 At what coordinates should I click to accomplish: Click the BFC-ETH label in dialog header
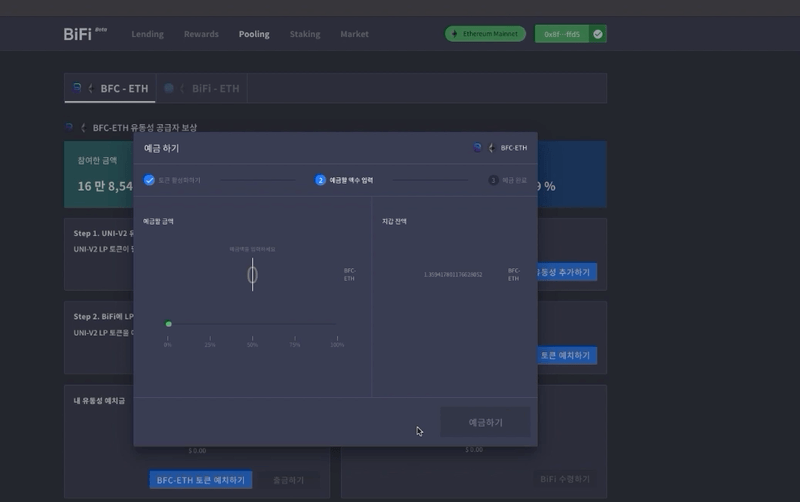pos(514,147)
